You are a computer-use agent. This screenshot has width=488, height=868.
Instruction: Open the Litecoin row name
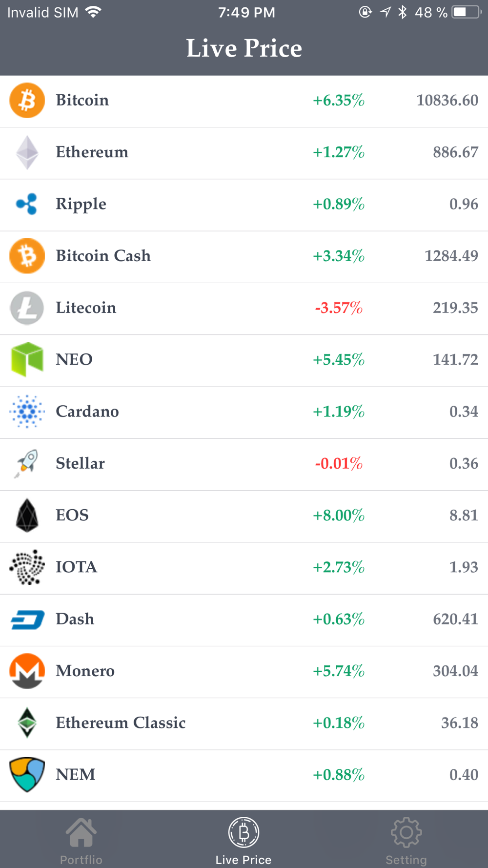tap(86, 308)
